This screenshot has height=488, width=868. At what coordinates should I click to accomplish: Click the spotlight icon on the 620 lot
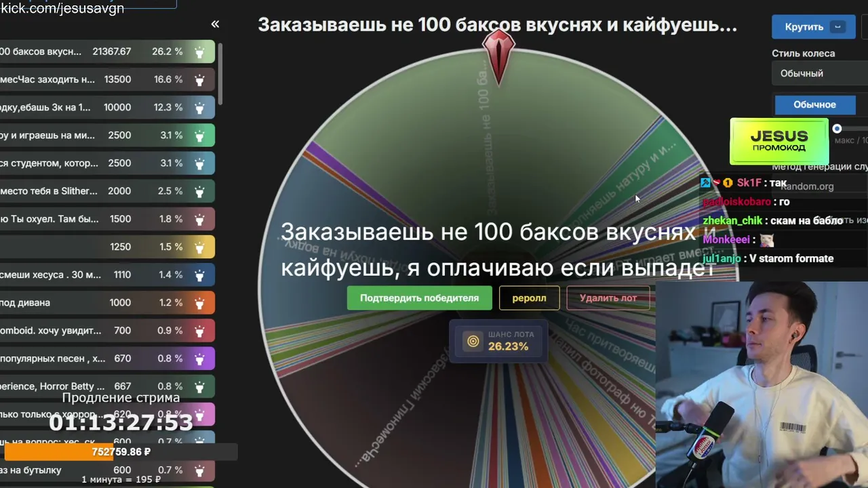[199, 414]
